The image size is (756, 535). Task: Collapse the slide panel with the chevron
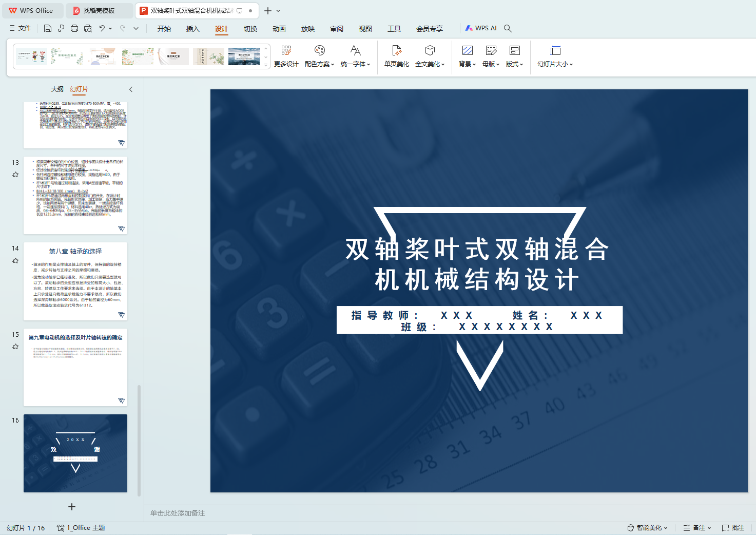pyautogui.click(x=131, y=89)
